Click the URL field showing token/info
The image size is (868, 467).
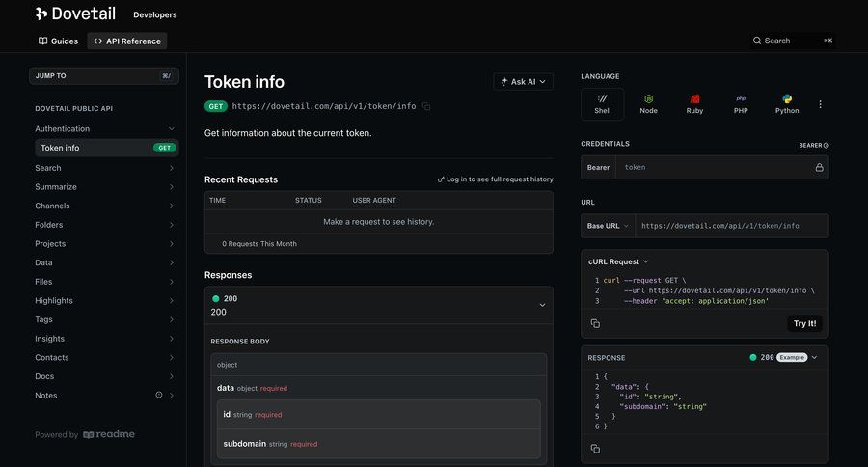732,226
